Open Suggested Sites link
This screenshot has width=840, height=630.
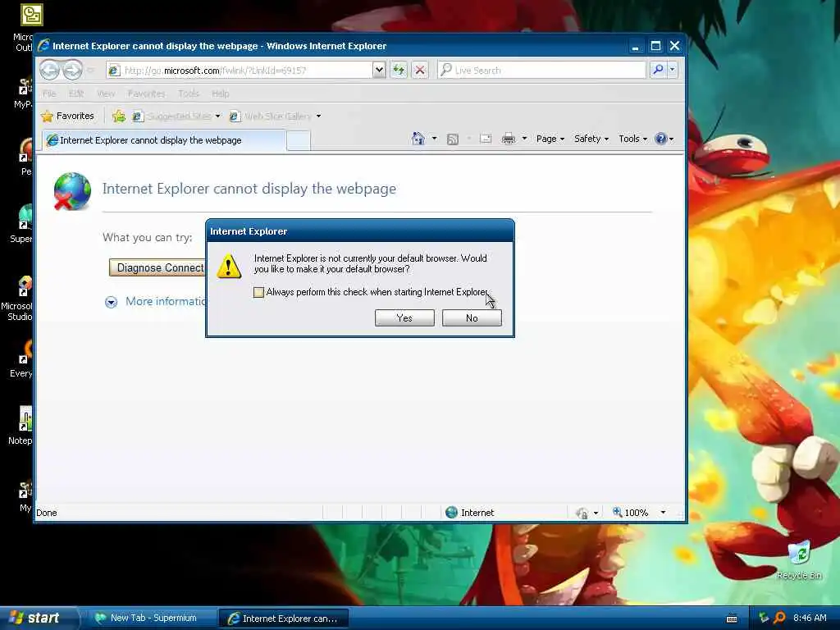(172, 116)
